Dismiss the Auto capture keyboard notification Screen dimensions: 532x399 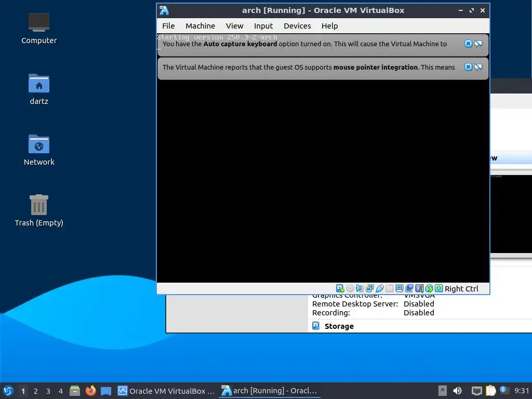pyautogui.click(x=468, y=44)
